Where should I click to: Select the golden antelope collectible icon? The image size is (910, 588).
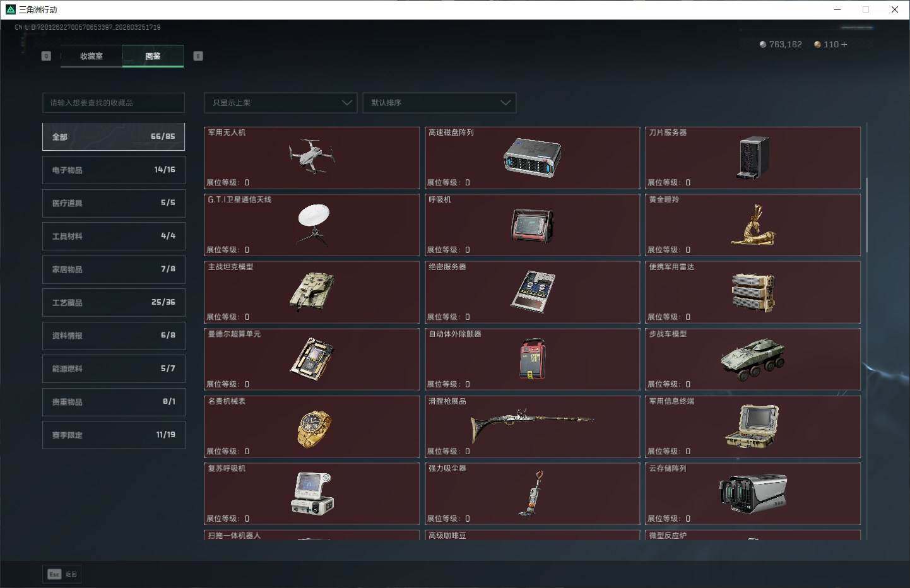753,225
